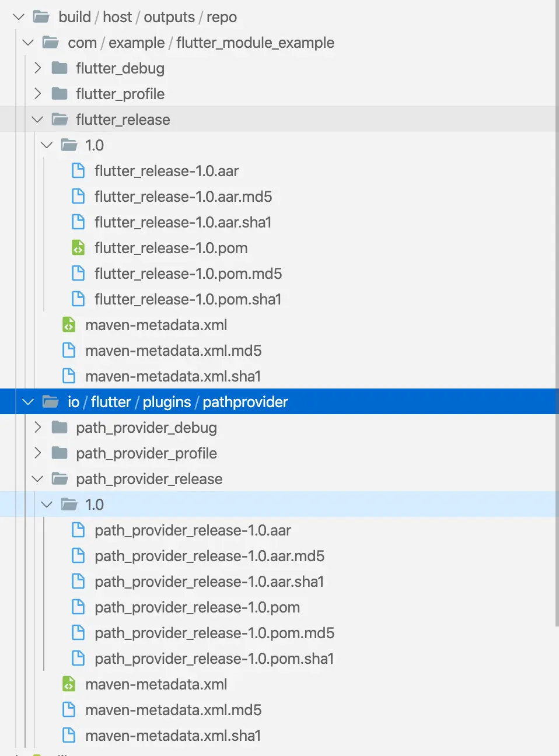Open file name flutter_release-1.0.pom.sha1
The image size is (559, 756).
(x=188, y=300)
